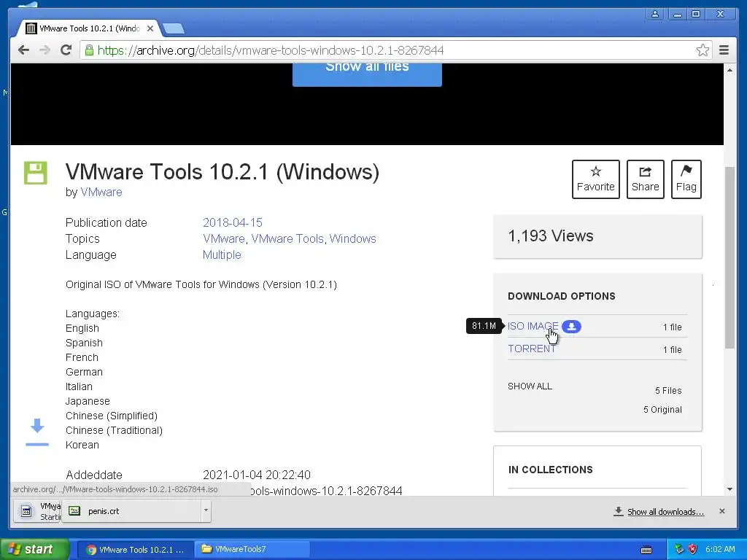Viewport: 747px width, 560px height.
Task: Click the VMware download item in the shelf
Action: (x=37, y=511)
